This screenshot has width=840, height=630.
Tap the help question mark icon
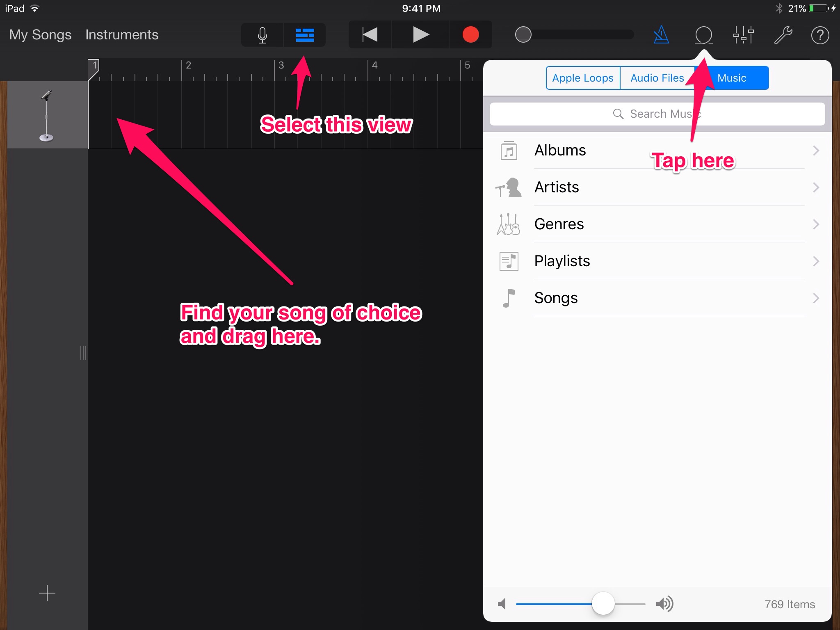click(x=820, y=35)
